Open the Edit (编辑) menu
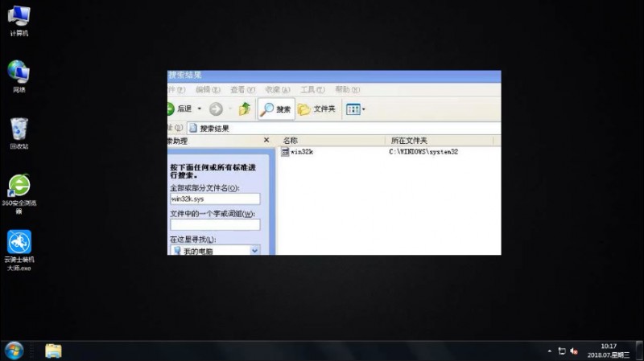This screenshot has height=361, width=644. 208,89
